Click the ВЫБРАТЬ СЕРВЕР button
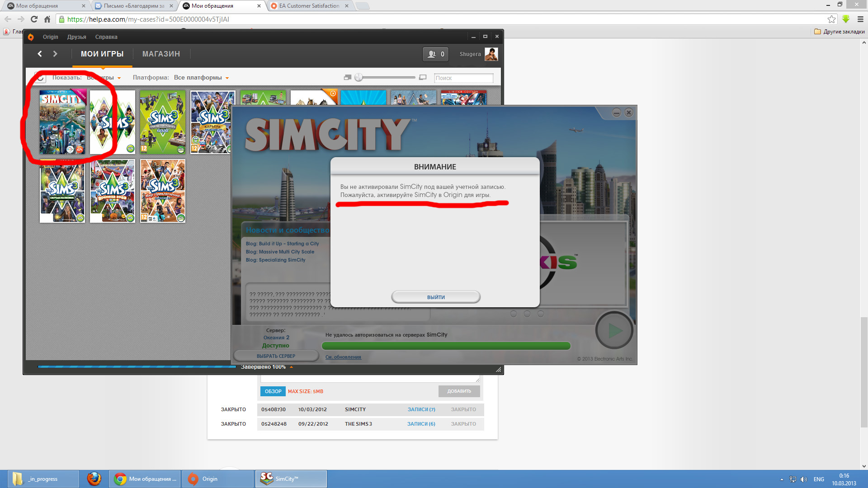 276,356
